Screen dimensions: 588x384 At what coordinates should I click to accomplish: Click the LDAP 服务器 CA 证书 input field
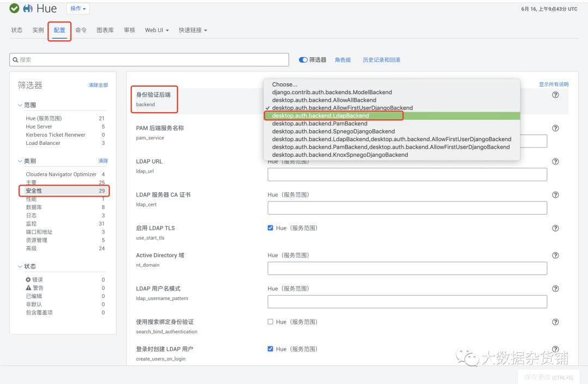(x=407, y=208)
